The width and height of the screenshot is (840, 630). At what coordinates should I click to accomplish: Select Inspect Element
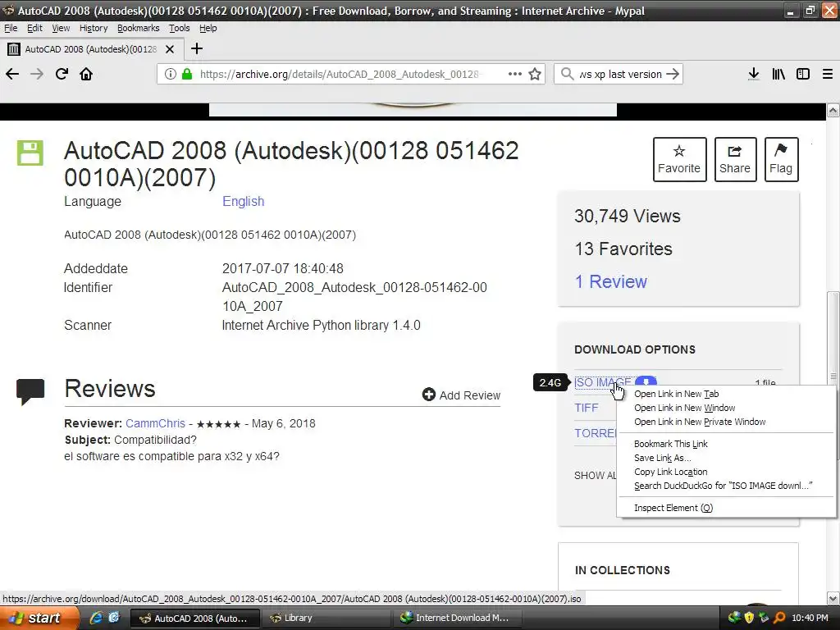(727, 507)
